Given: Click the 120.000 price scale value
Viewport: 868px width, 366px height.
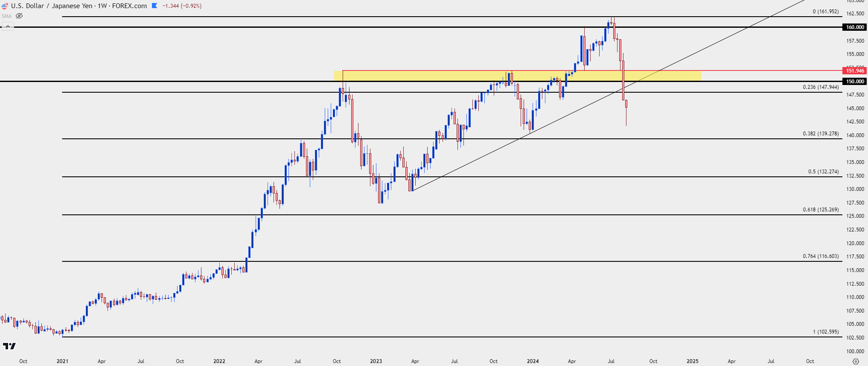Looking at the screenshot, I should click(x=855, y=243).
